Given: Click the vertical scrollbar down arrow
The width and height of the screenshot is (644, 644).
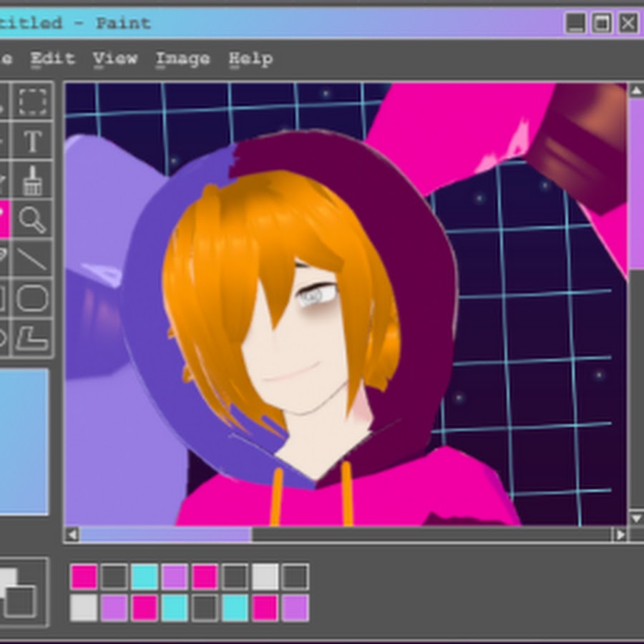Looking at the screenshot, I should click(636, 518).
